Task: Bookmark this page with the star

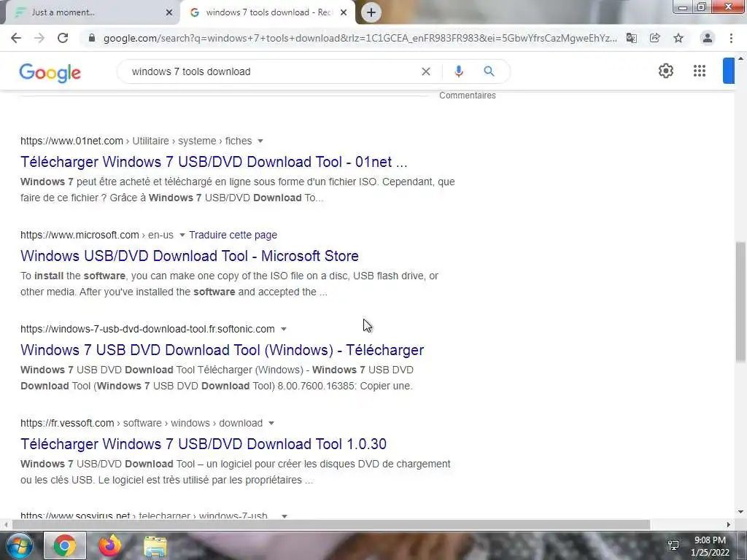Action: [678, 38]
